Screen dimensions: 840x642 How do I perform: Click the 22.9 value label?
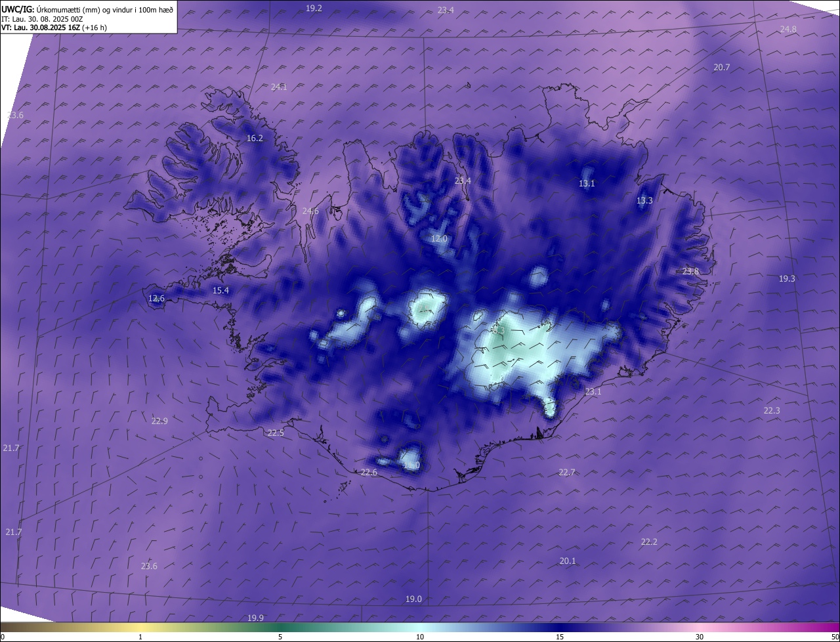[159, 421]
